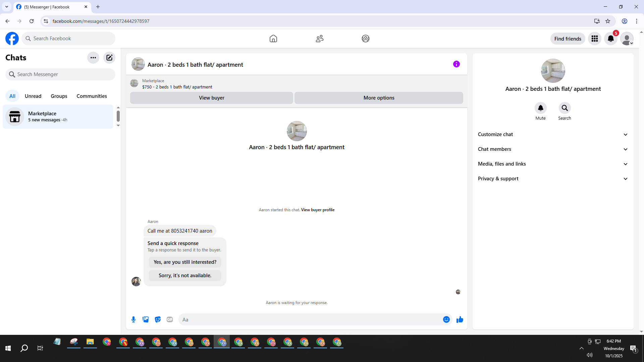644x362 pixels.
Task: Switch to the Groups chats tab
Action: point(59,96)
